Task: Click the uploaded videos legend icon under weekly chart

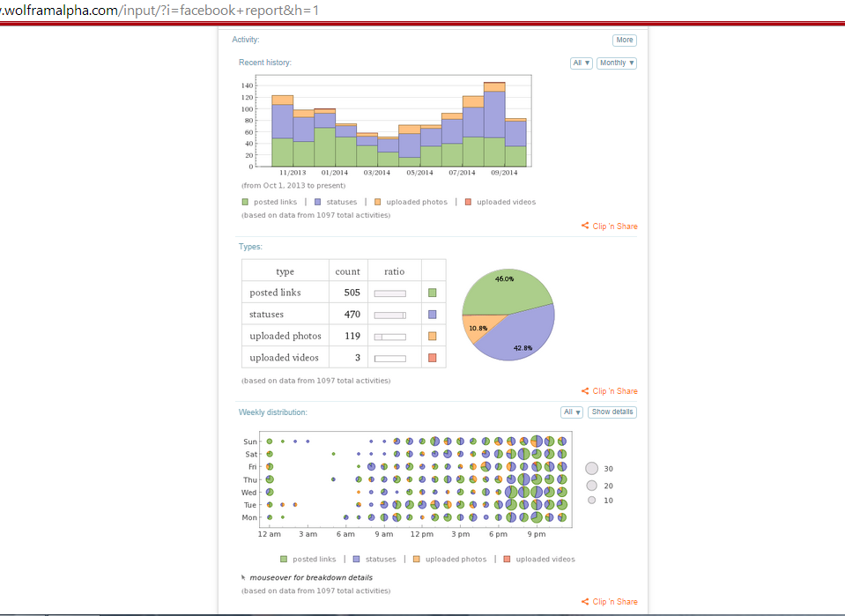Action: point(508,559)
